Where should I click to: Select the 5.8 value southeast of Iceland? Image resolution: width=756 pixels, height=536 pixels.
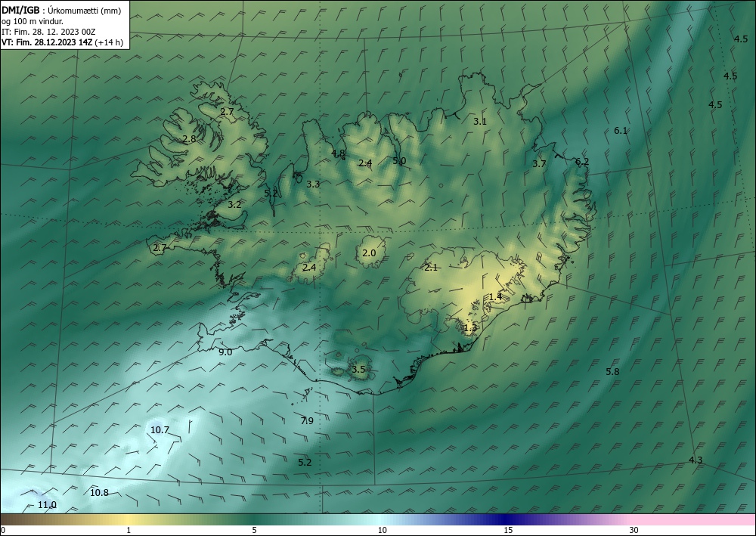612,372
